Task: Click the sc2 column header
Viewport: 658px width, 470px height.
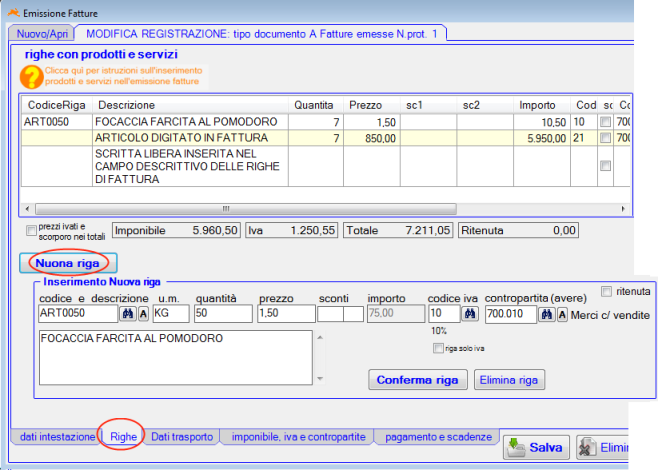Action: 485,105
